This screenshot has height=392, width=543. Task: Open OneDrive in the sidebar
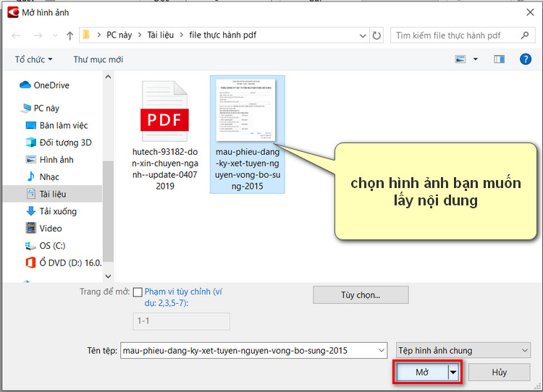(x=51, y=85)
